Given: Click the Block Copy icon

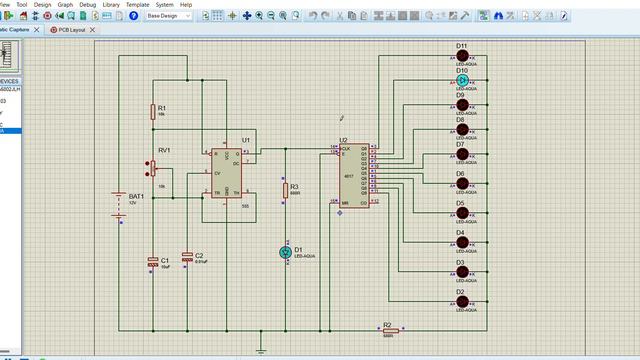Looking at the screenshot, I should tap(378, 16).
